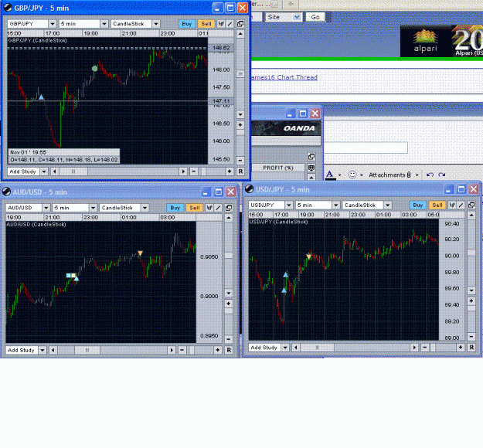
Task: Open the 5 min timeframe dropdown in USD/JPY window
Action: pyautogui.click(x=335, y=205)
